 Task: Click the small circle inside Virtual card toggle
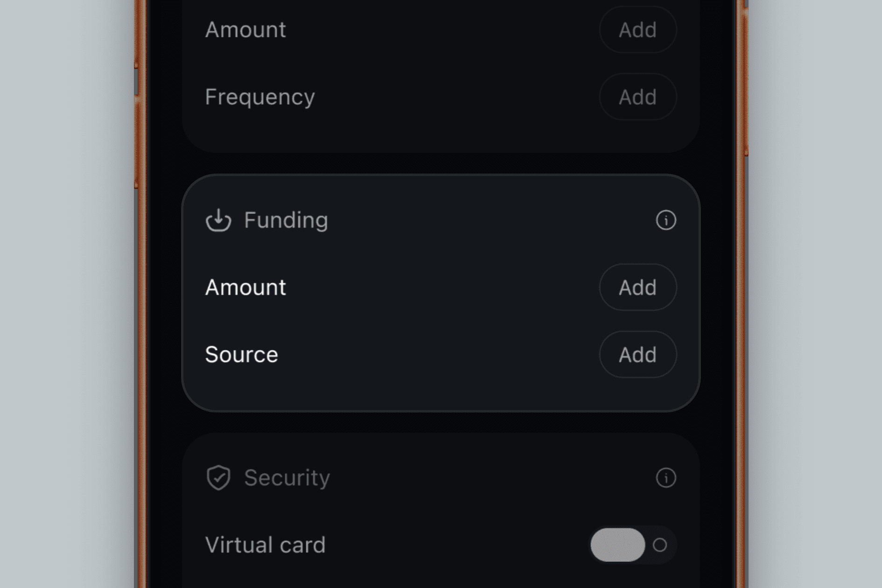(659, 545)
